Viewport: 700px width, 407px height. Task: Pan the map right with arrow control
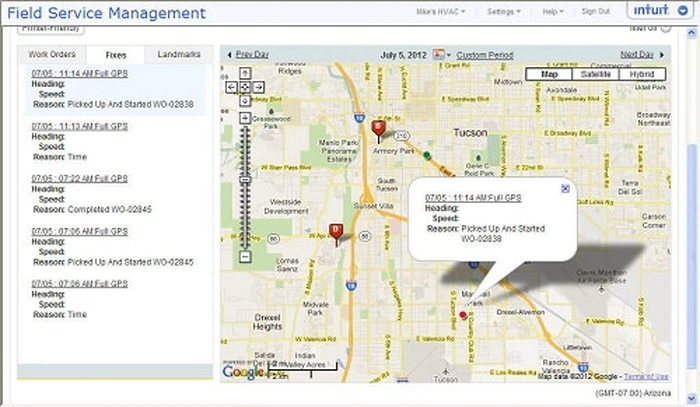coord(258,87)
